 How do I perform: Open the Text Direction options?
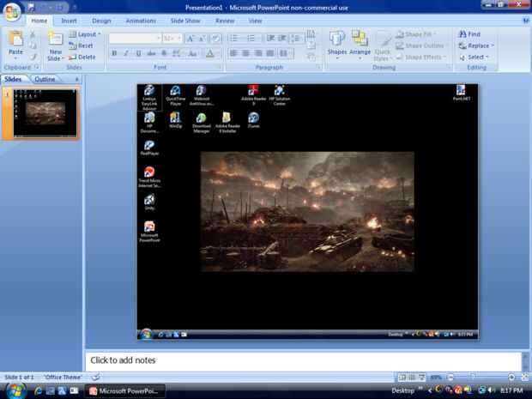click(311, 34)
